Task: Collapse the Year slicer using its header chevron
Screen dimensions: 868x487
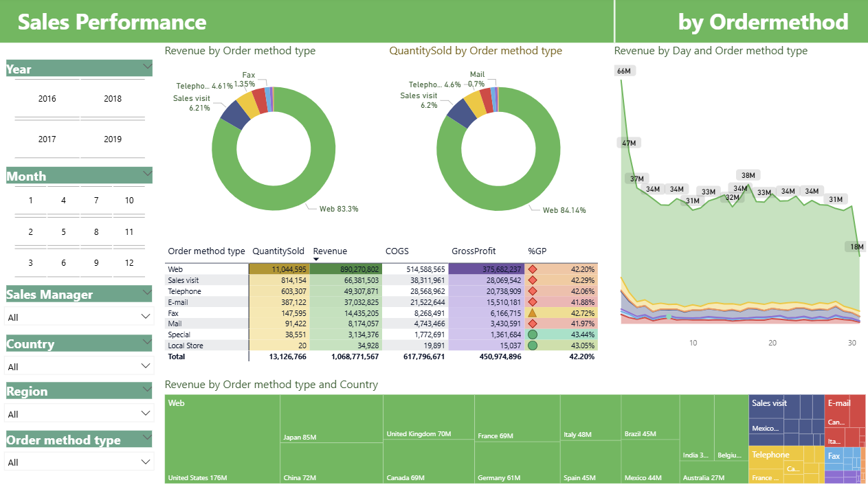Action: click(146, 67)
